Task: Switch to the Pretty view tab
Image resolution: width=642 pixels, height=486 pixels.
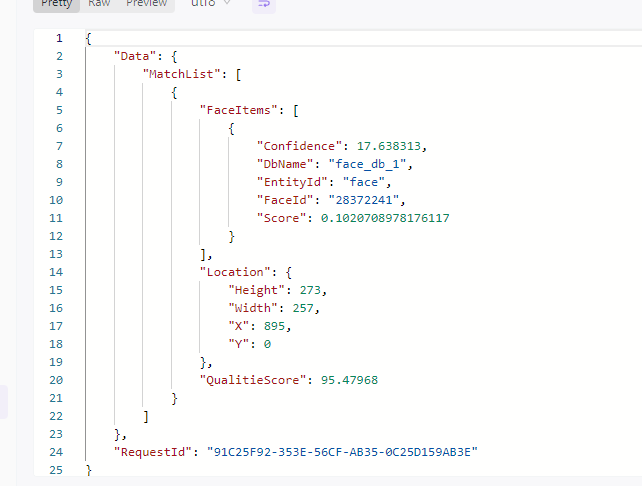Action: 57,4
